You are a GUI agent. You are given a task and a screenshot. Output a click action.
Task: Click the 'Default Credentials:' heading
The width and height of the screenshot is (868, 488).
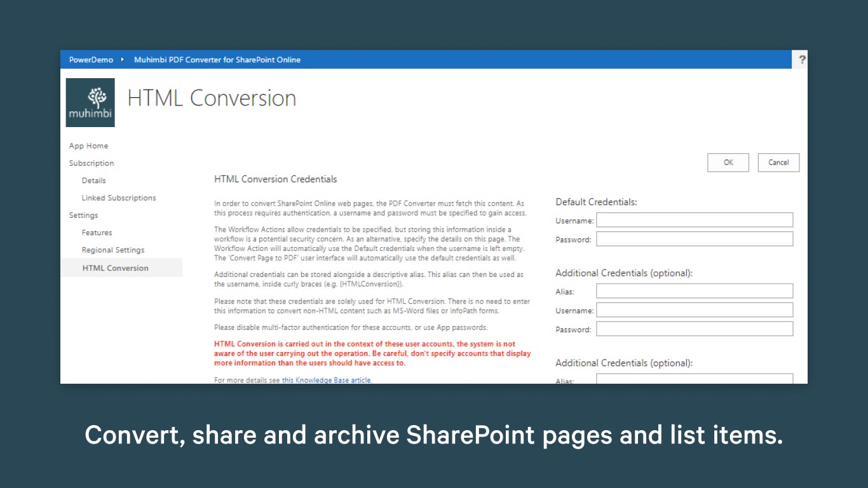596,202
